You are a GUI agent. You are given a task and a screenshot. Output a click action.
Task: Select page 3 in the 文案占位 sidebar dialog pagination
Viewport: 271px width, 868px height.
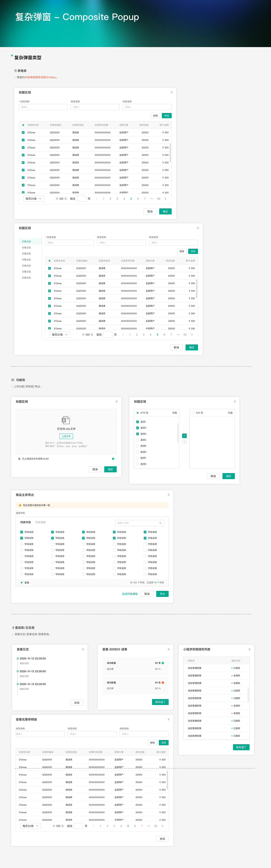tap(144, 335)
